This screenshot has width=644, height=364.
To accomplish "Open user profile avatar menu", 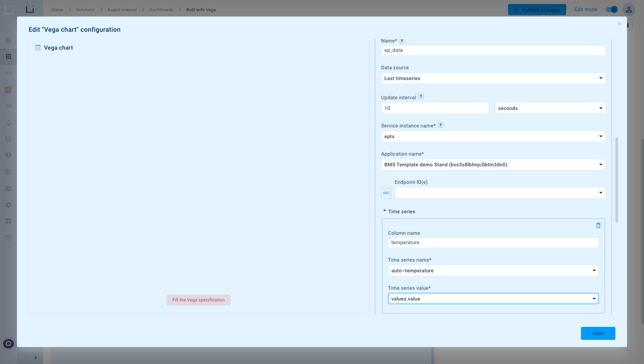I will coord(629,9).
